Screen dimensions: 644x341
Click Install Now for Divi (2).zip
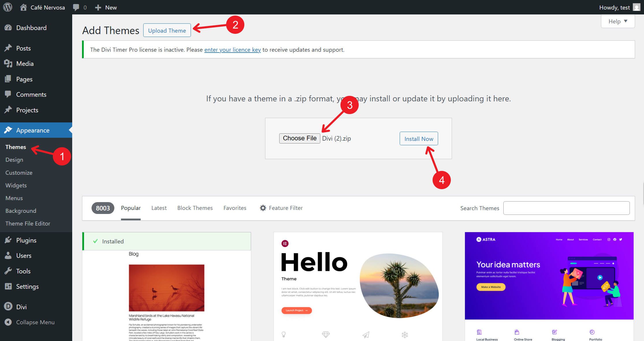[419, 139]
